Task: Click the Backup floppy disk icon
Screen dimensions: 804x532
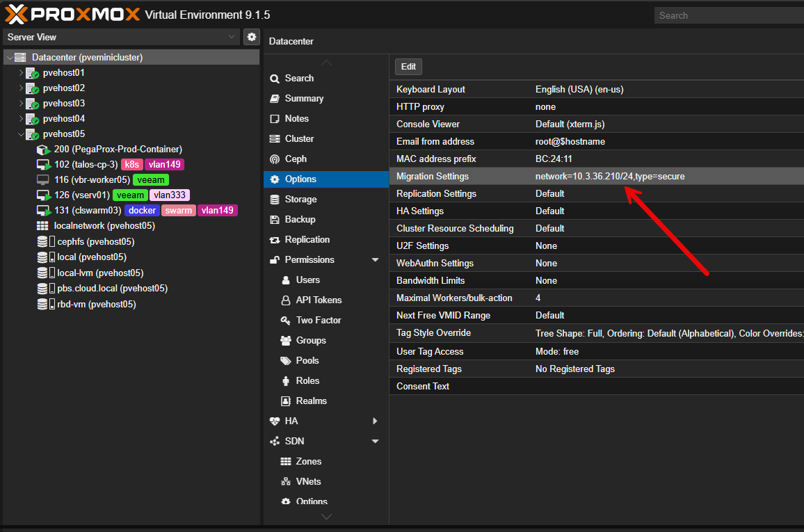Action: click(275, 220)
